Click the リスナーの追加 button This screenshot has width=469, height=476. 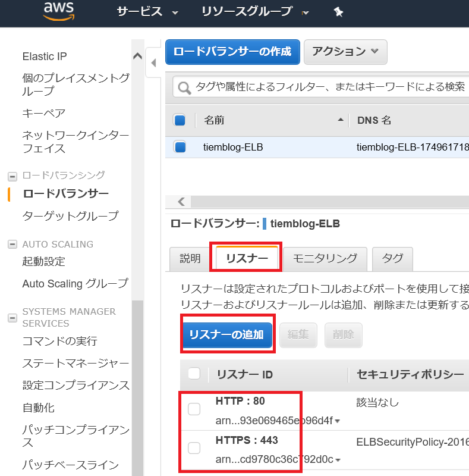pyautogui.click(x=228, y=335)
